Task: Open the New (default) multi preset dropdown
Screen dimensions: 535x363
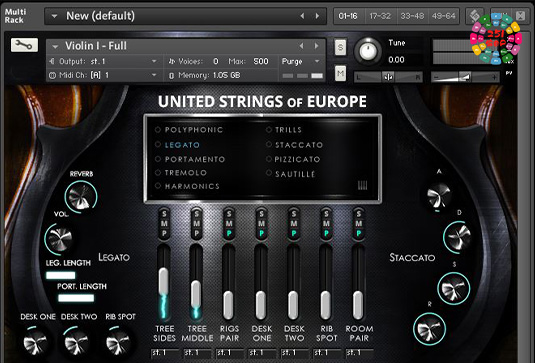Action: [54, 16]
